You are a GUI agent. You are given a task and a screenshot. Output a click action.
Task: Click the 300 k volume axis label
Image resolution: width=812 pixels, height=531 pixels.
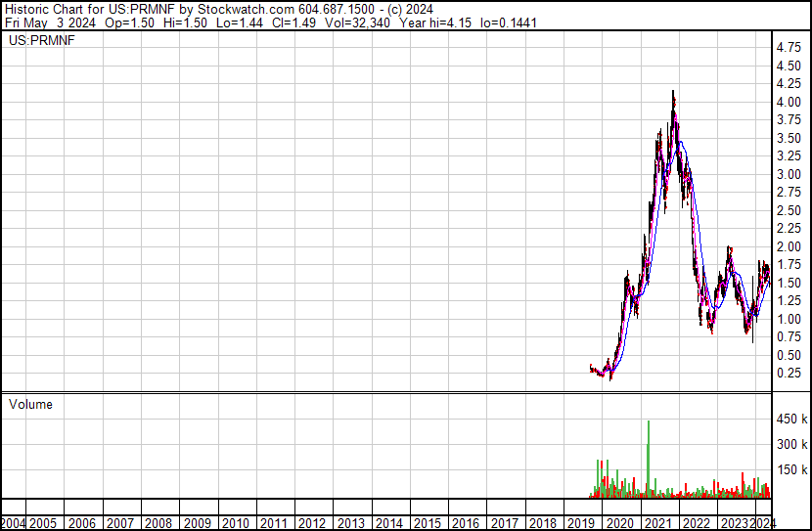click(x=790, y=445)
